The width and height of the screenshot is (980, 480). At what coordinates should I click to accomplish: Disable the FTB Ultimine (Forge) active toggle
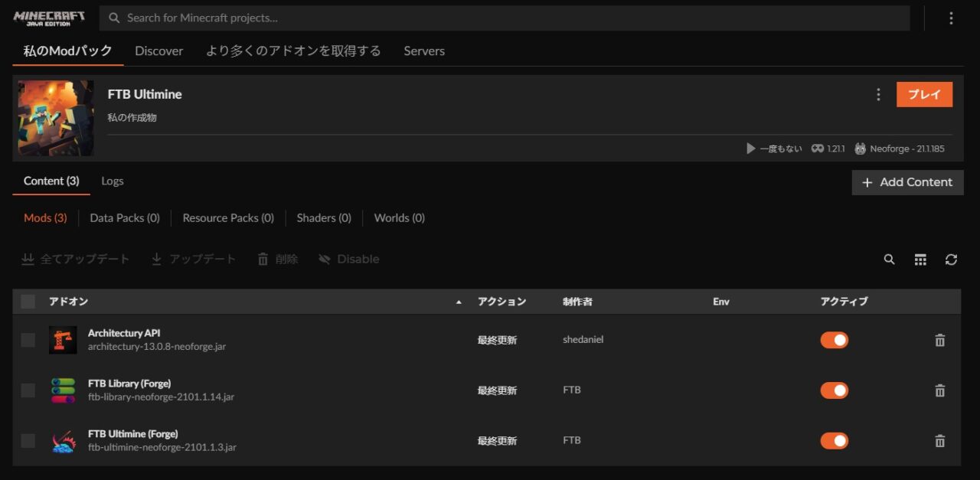pos(835,441)
